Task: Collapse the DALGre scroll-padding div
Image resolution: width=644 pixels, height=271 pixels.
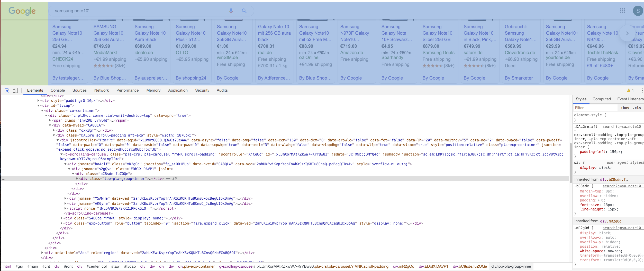Action: [x=54, y=135]
